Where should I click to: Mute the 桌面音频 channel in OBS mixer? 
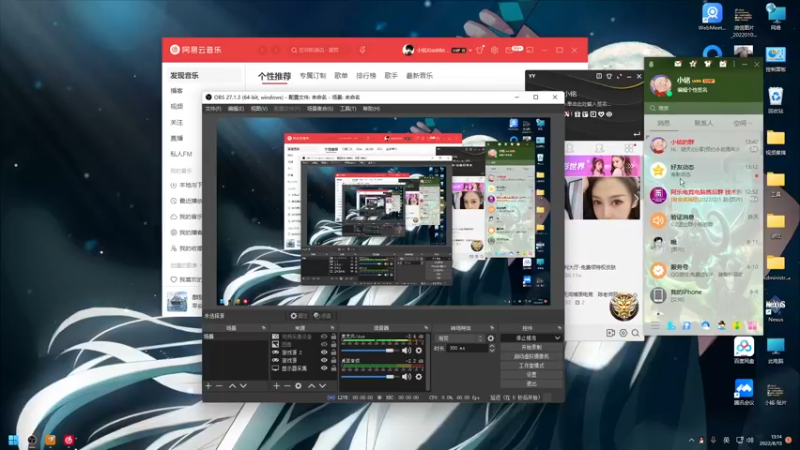406,377
